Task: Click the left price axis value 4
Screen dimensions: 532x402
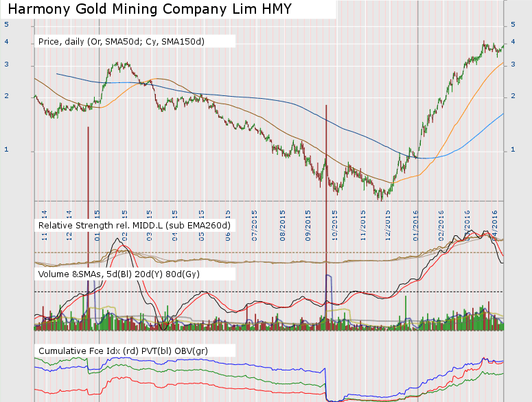Action: (x=6, y=42)
